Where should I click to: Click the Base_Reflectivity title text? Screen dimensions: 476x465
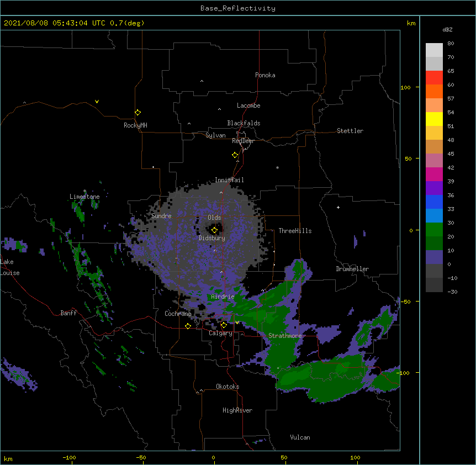[238, 8]
